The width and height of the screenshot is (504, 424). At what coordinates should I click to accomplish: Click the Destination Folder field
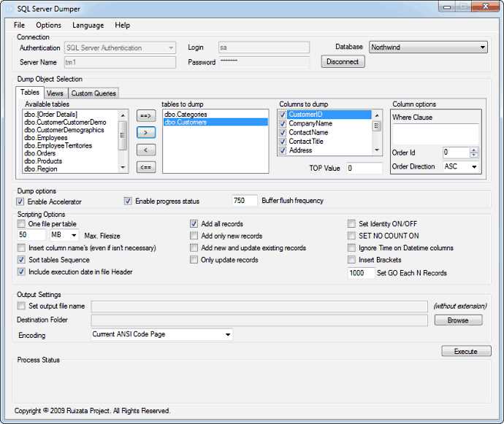(259, 320)
